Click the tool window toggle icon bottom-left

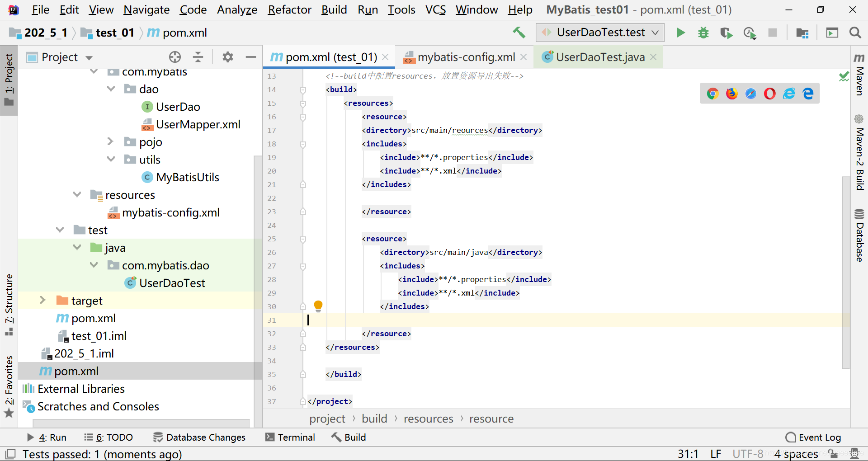10,454
